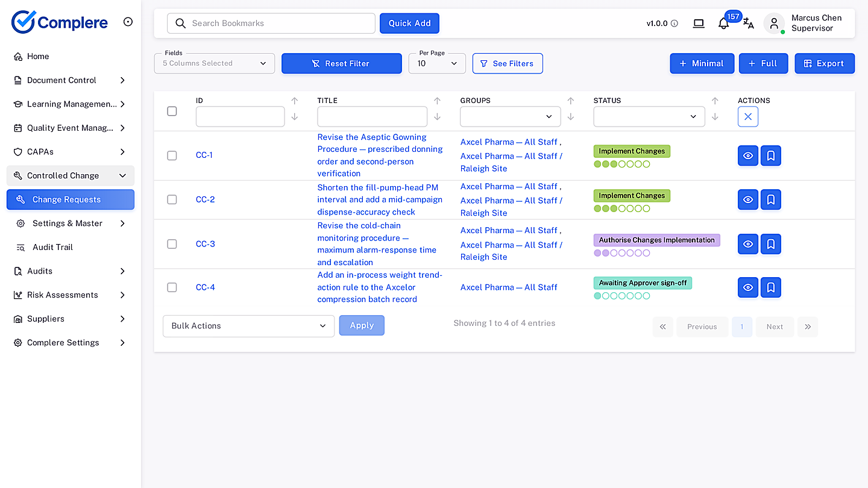Click the Reset Filter button

coord(342,63)
